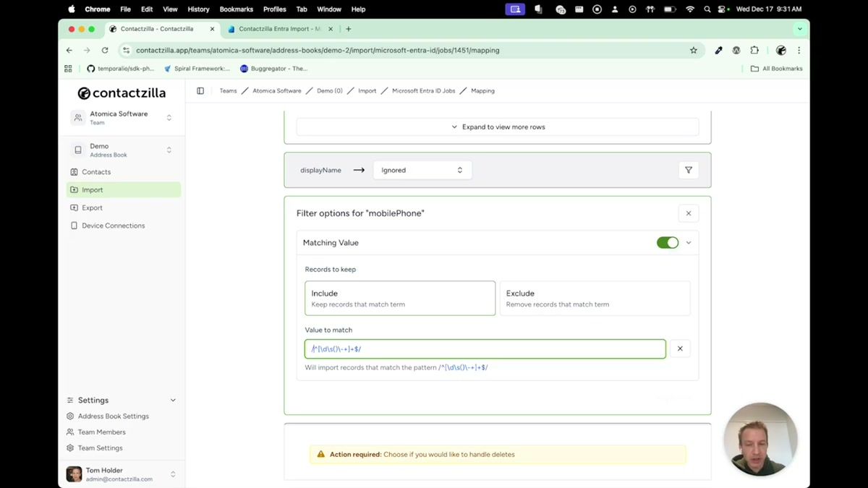
Task: Toggle the sidebar panel icon beside breadcrumbs
Action: (200, 90)
